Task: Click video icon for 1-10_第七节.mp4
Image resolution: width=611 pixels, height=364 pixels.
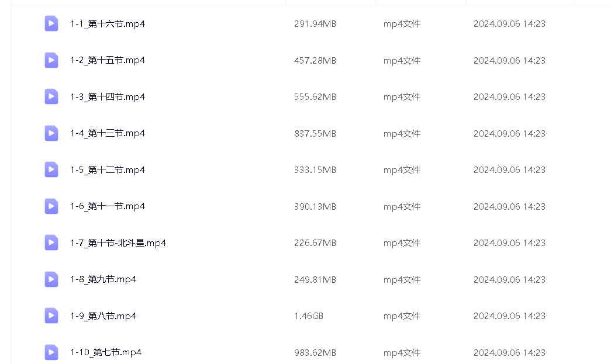Action: 51,352
